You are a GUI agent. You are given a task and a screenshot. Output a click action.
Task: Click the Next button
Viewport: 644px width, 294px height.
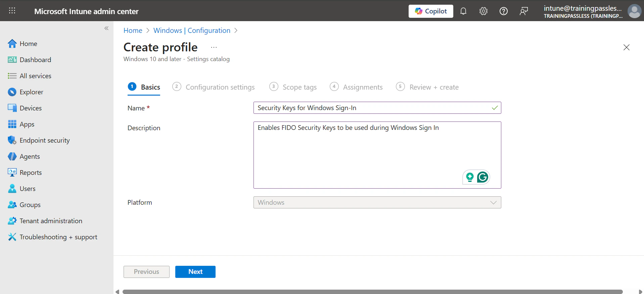point(195,272)
